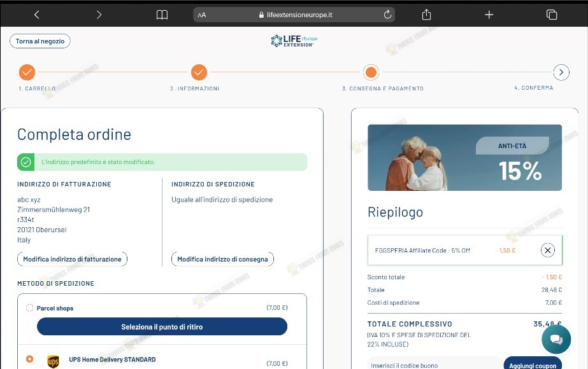Click the 2. INFORMAZIONI step label
The image size is (588, 369).
[x=195, y=89]
